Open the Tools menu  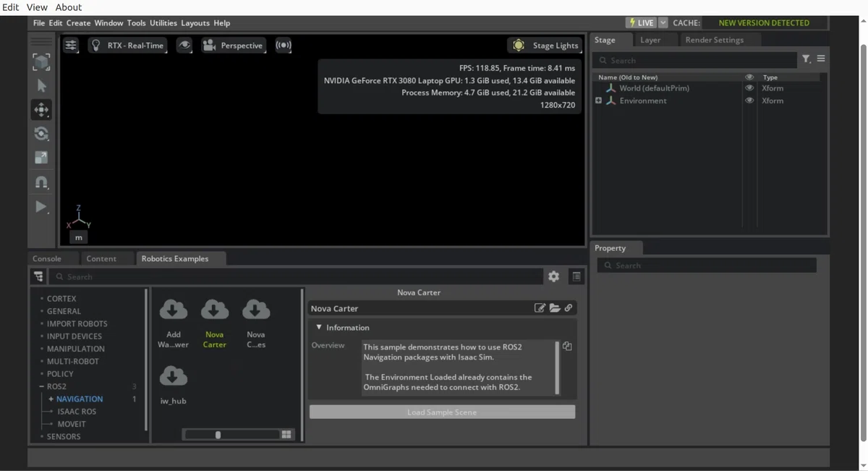[x=136, y=23]
